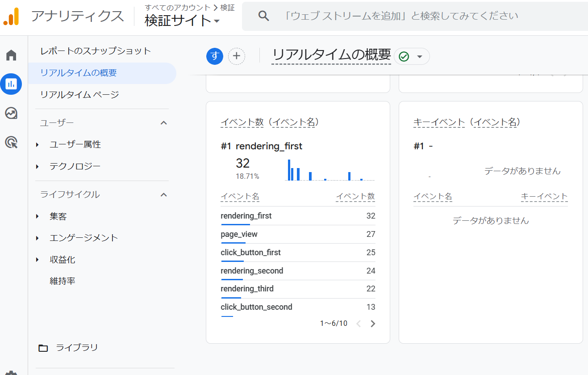The height and width of the screenshot is (375, 588).
Task: Click the キーイベント column header
Action: (x=544, y=197)
